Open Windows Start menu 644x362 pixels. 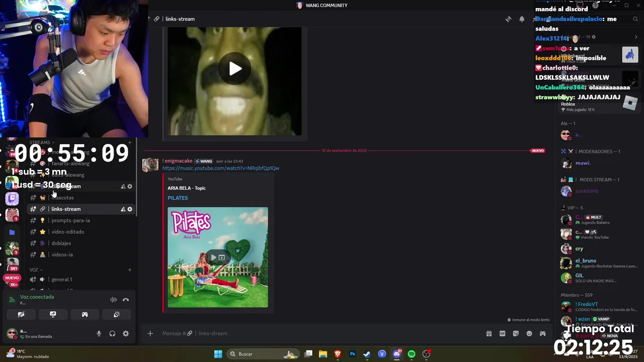[218, 354]
